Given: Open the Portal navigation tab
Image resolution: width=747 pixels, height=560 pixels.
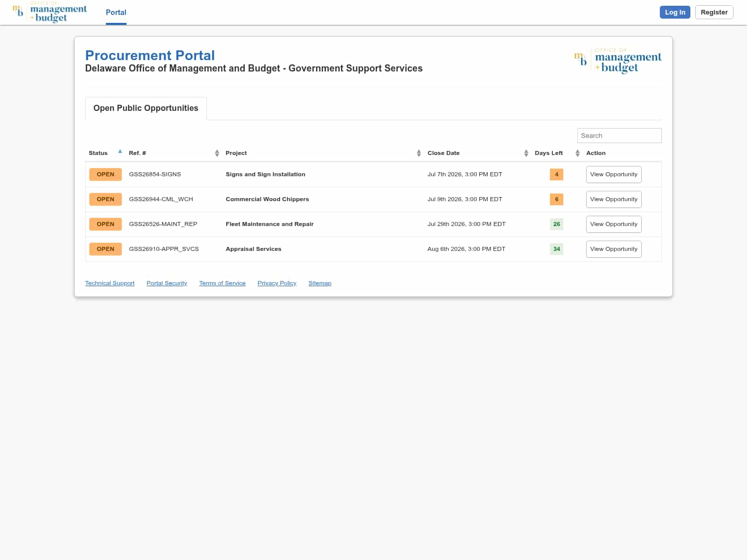Looking at the screenshot, I should [116, 12].
